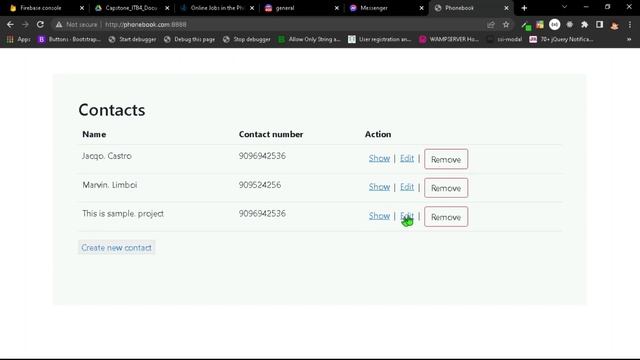640x360 pixels.
Task: Open the tab search chevron
Action: click(x=564, y=7)
